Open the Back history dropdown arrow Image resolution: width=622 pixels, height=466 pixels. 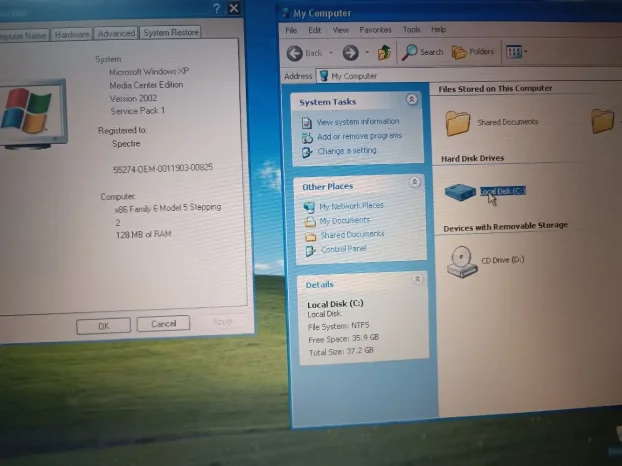pyautogui.click(x=330, y=52)
